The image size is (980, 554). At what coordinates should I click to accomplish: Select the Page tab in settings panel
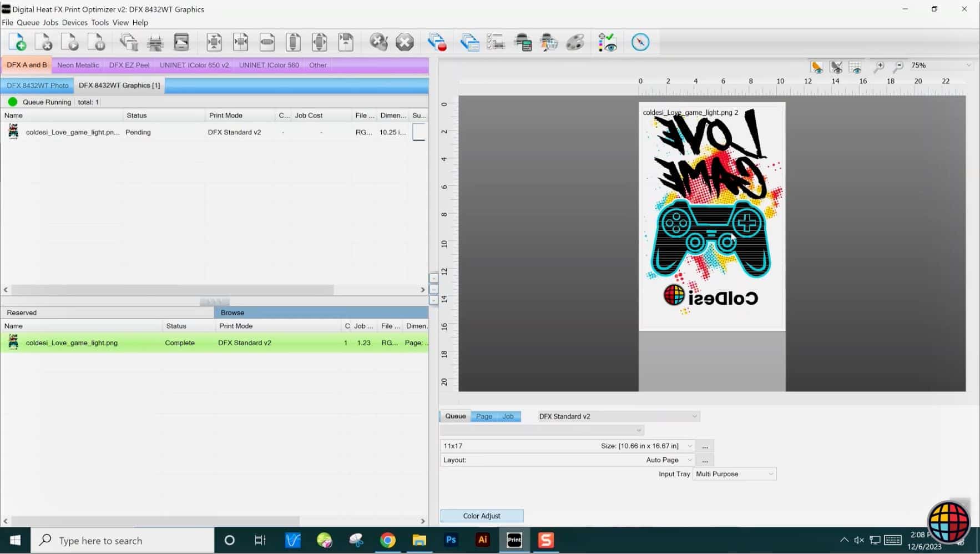click(x=484, y=416)
